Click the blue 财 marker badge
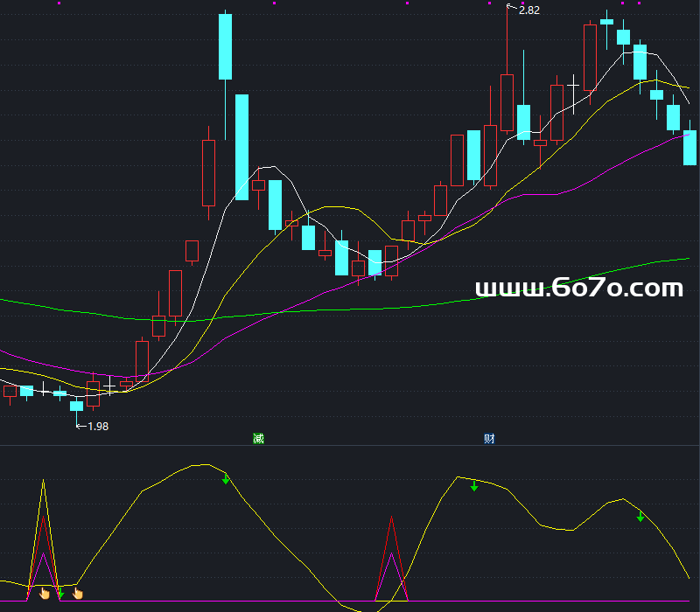 coord(489,439)
